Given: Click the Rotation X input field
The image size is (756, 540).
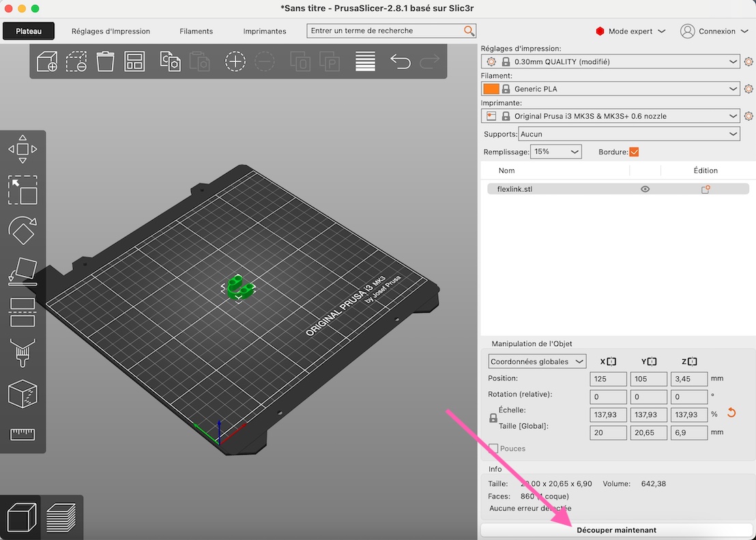Looking at the screenshot, I should coord(608,397).
